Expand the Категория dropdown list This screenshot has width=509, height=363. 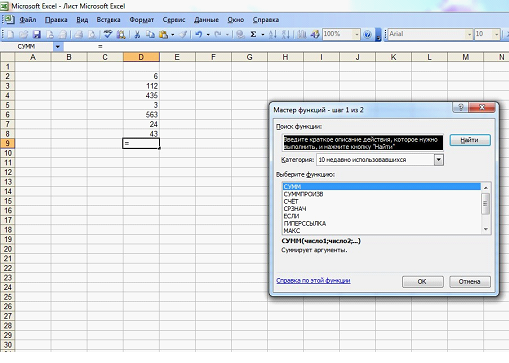(439, 160)
